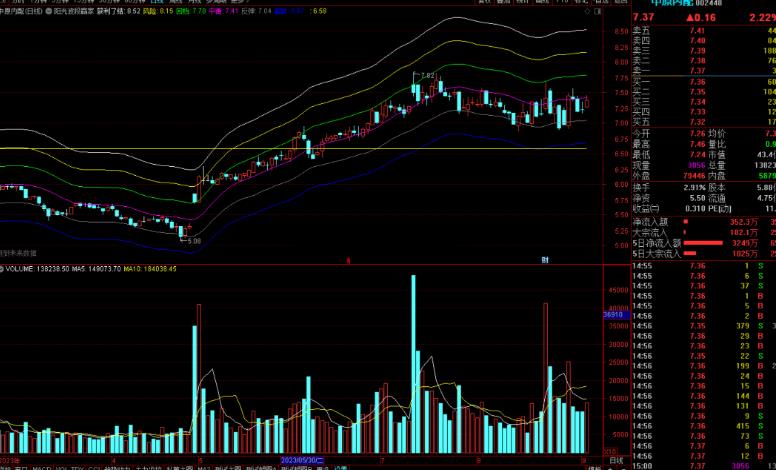Click the 今开 value 7.26
Screen dimensions: 776x470
[x=697, y=134]
